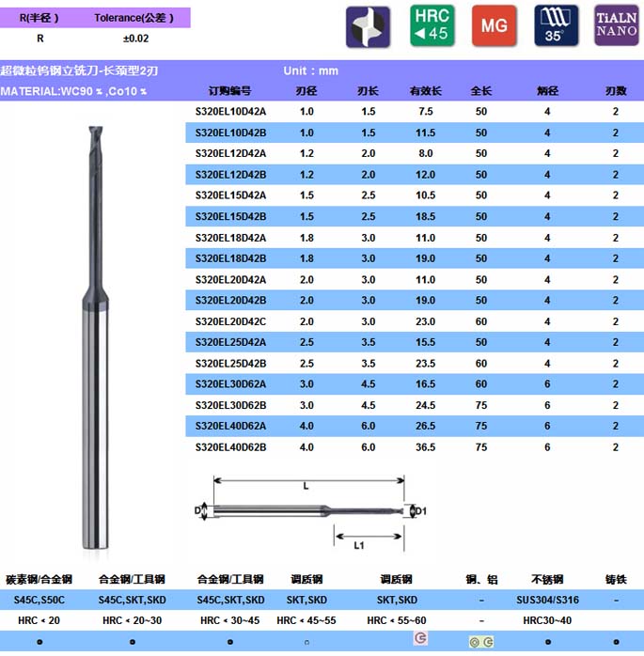The image size is (644, 656).
Task: Click order number S320EL40D62B
Action: pyautogui.click(x=230, y=447)
